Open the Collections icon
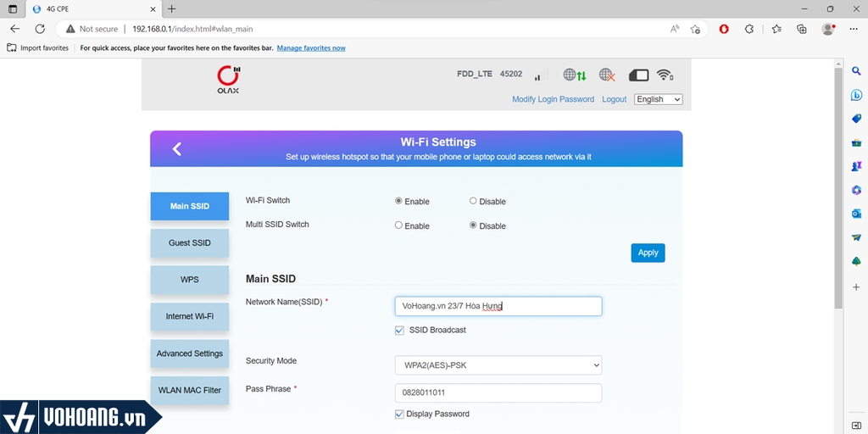 pos(802,29)
